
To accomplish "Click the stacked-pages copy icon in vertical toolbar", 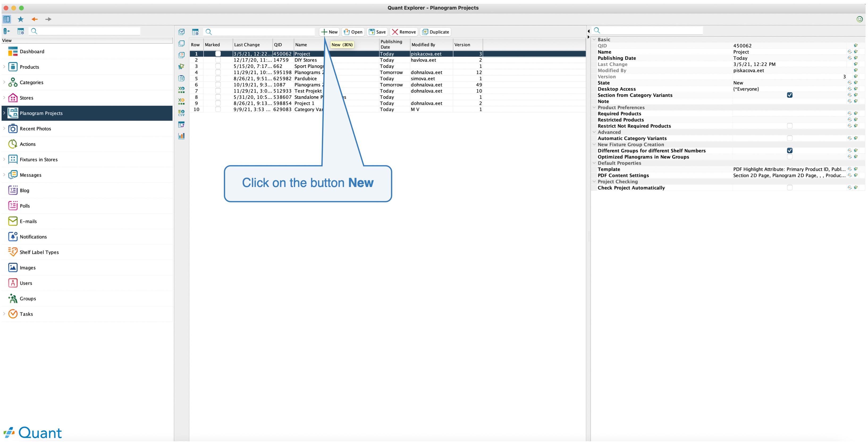I will (181, 44).
